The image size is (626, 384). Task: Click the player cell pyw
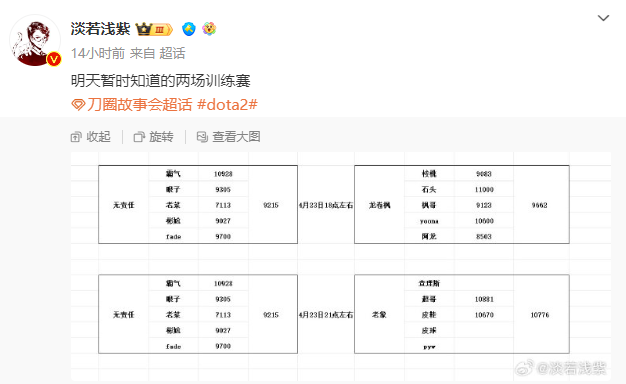[x=429, y=347]
